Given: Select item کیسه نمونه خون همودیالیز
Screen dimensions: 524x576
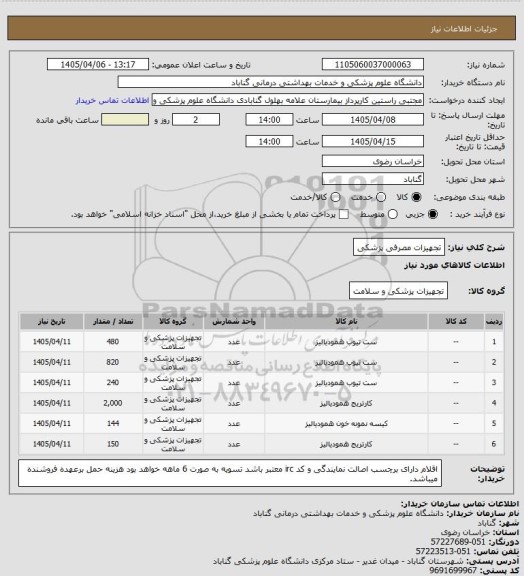Looking at the screenshot, I should (x=346, y=424).
